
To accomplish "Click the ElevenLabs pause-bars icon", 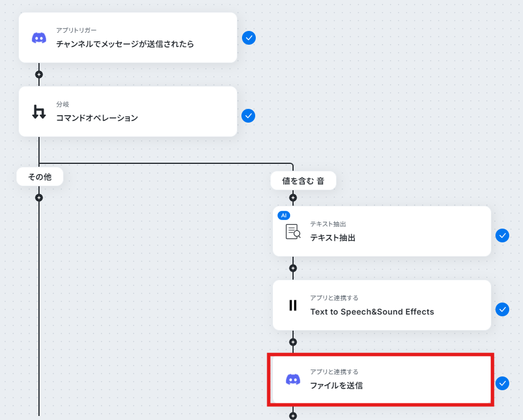I will 293,305.
